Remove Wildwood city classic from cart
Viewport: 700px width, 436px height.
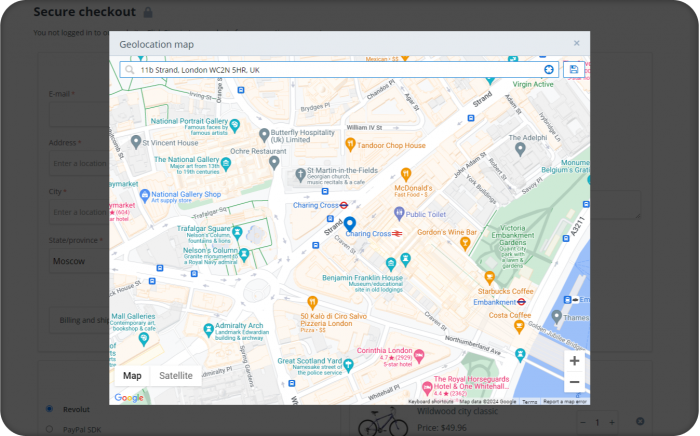(640, 421)
